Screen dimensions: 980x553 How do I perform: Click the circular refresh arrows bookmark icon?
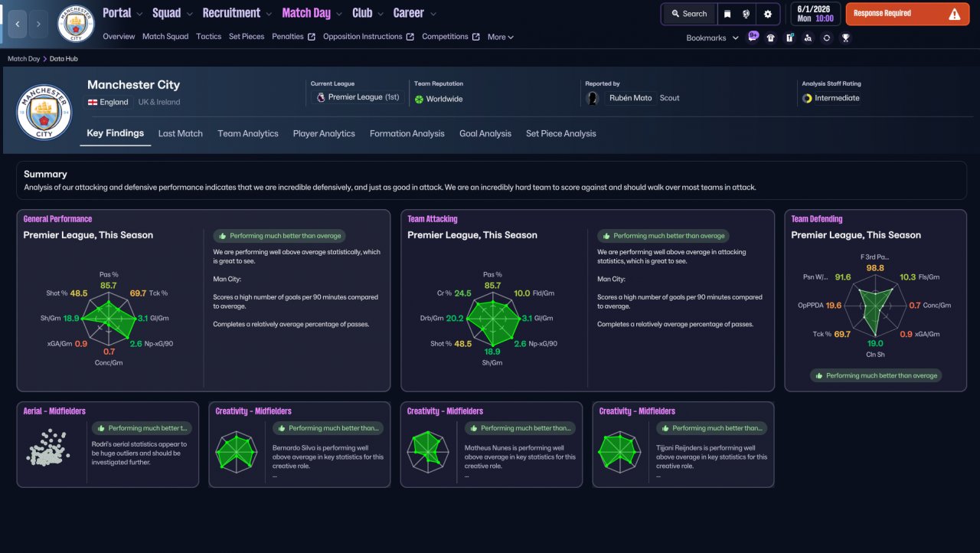coord(827,38)
